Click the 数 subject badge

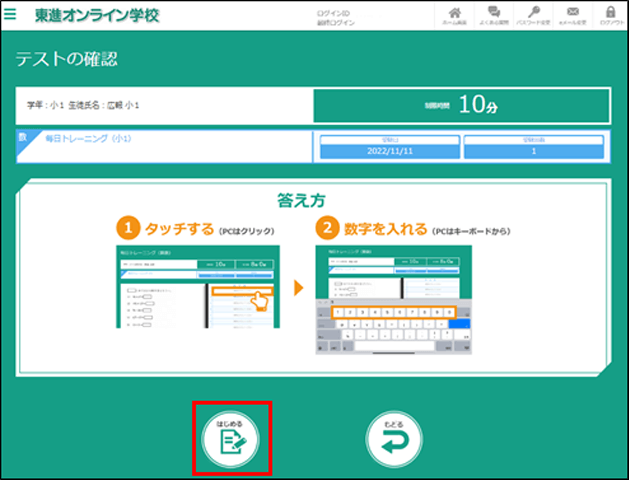pos(23,138)
